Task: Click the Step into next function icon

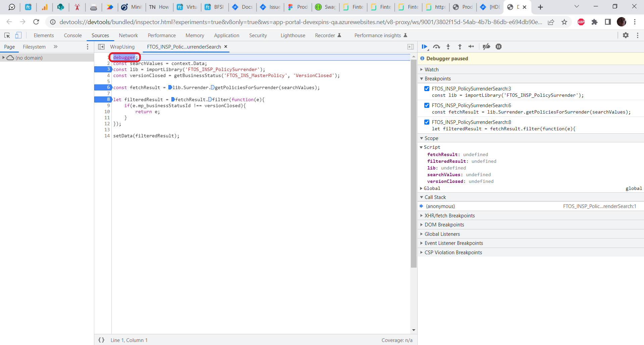Action: pos(448,47)
